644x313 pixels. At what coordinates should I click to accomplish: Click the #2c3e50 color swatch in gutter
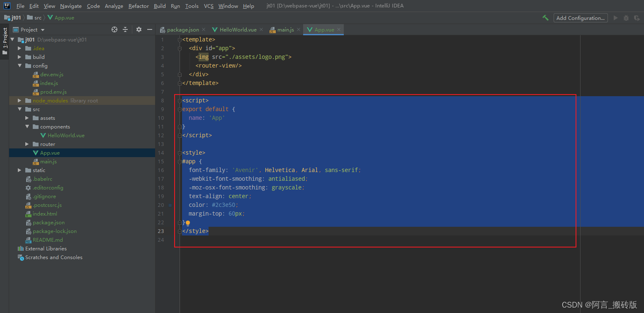coord(170,205)
